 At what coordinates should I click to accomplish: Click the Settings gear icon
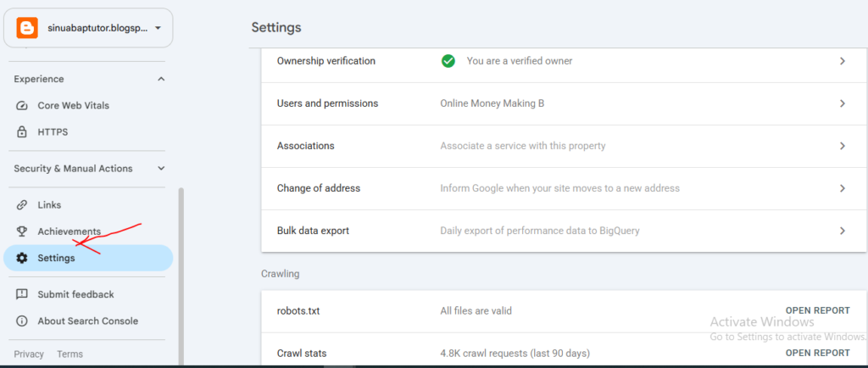tap(22, 258)
